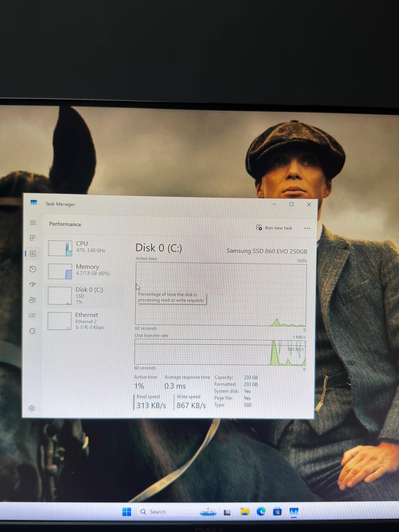Click Run new task button
399x532 pixels.
coord(274,228)
